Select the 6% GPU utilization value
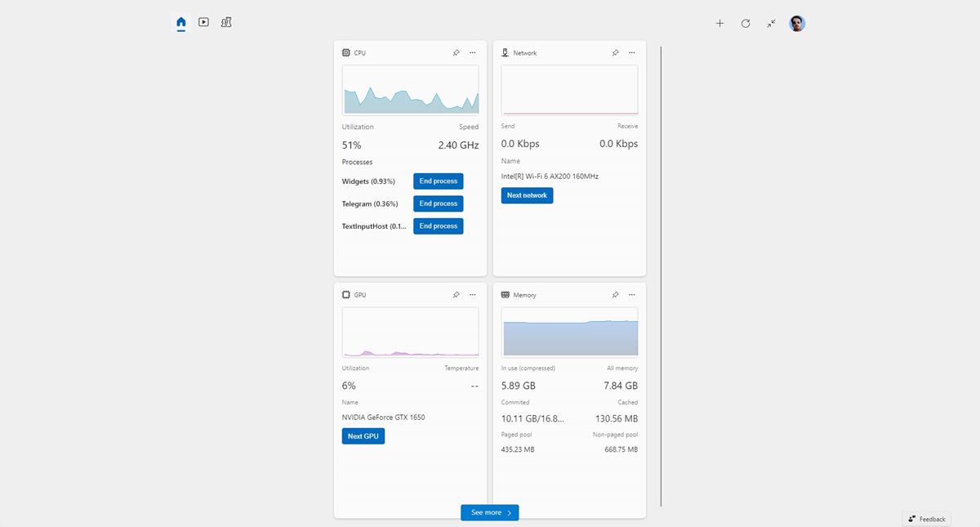Viewport: 980px width, 527px height. coord(349,386)
